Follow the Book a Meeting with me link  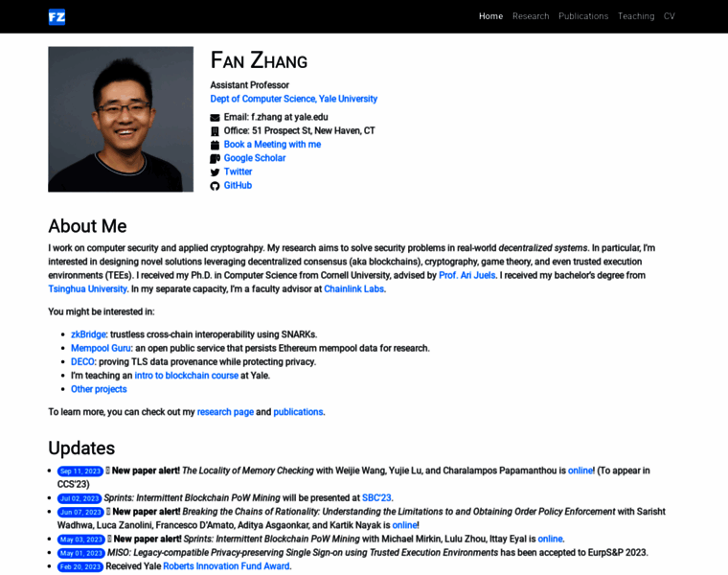tap(272, 145)
